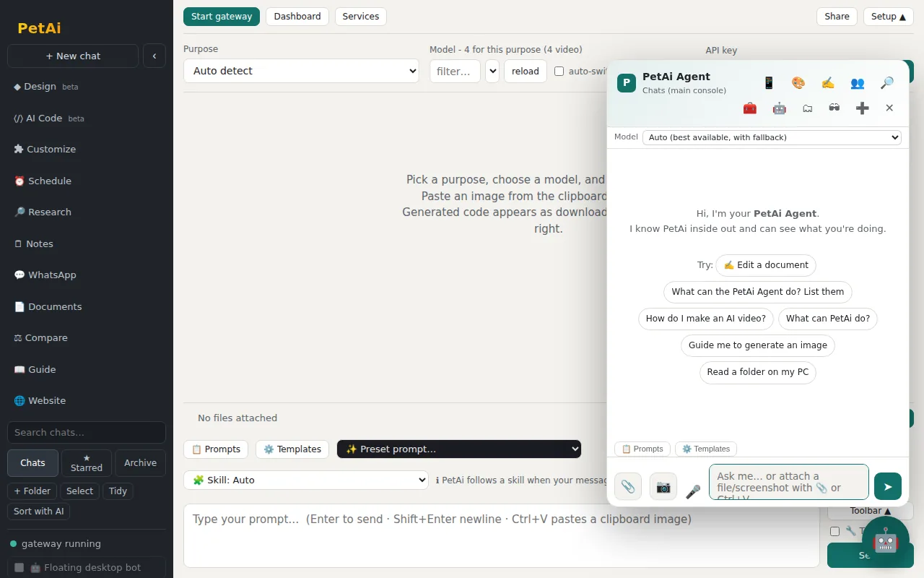Choose the "Edit a document" suggestion chip
The image size is (924, 578).
[x=766, y=265]
